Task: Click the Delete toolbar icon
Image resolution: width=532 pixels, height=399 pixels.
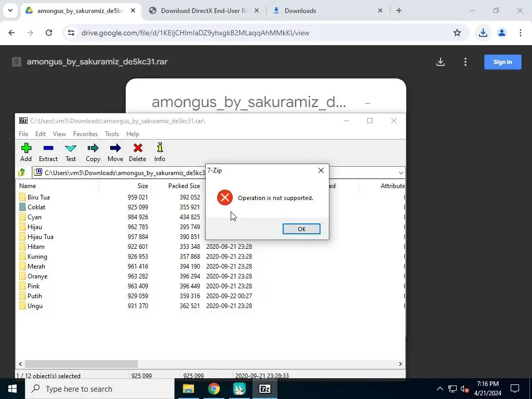Action: pos(138,148)
